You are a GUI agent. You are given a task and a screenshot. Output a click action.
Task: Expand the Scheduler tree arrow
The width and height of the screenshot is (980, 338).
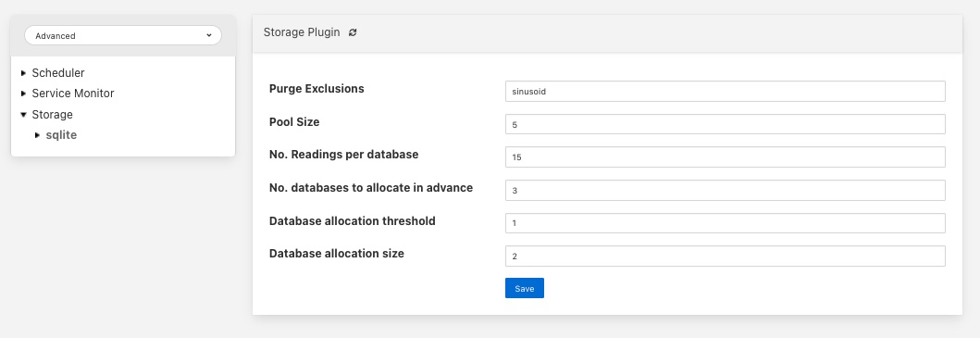point(24,73)
